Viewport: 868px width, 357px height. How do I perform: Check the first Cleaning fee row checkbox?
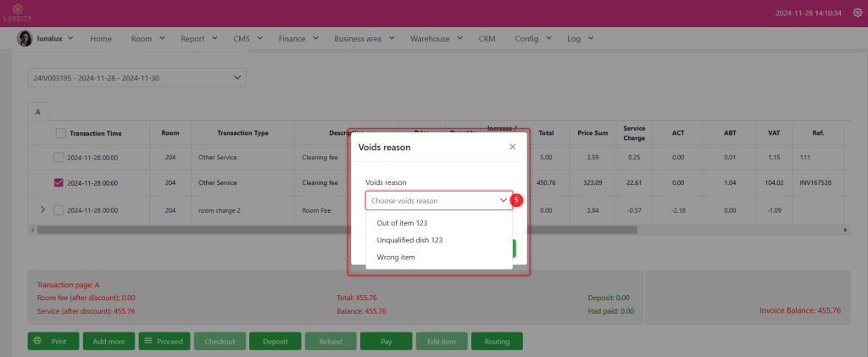(x=58, y=157)
